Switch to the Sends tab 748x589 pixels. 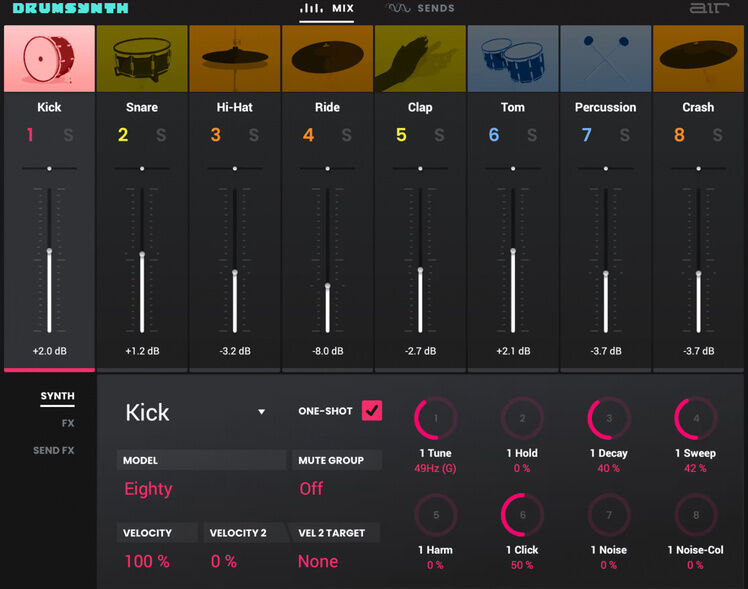click(x=420, y=8)
